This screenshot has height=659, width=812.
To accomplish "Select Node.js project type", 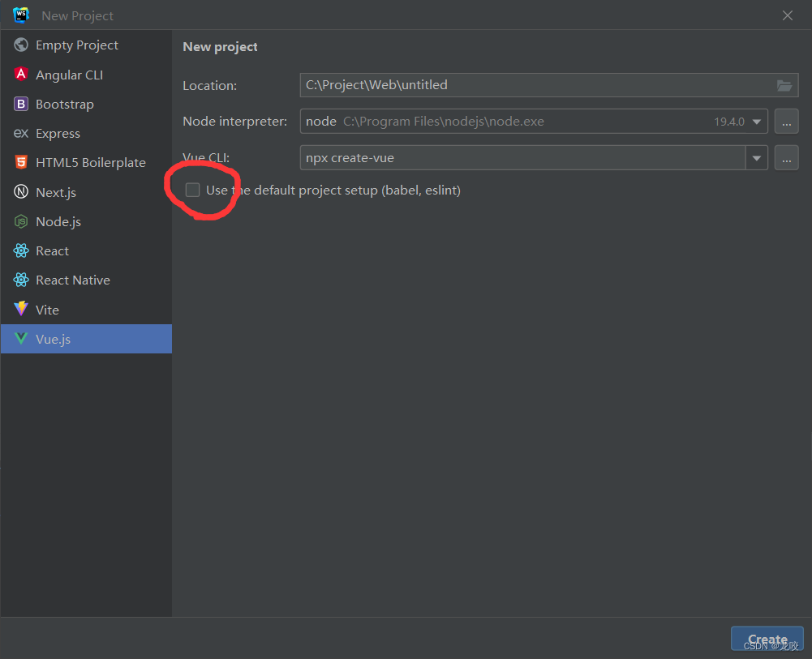I will tap(87, 221).
